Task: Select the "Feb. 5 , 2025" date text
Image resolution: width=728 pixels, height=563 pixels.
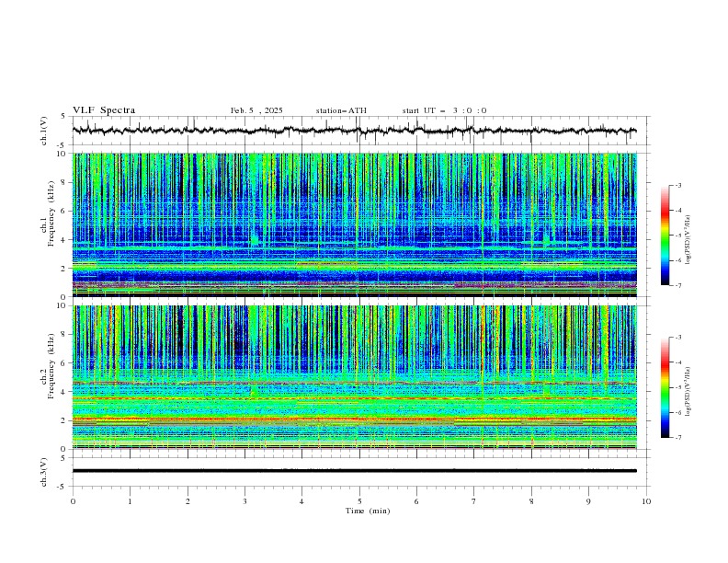Action: (x=256, y=110)
